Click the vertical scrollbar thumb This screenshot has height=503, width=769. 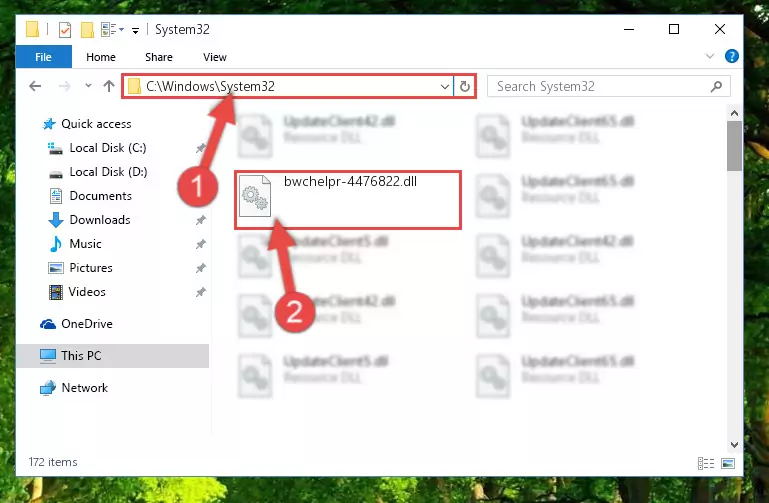coord(734,146)
